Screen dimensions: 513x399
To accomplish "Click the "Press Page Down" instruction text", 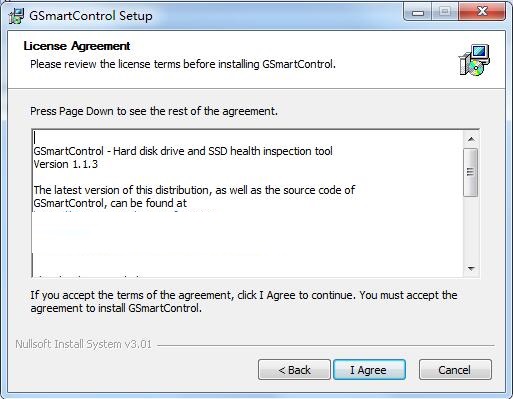I will pos(154,111).
